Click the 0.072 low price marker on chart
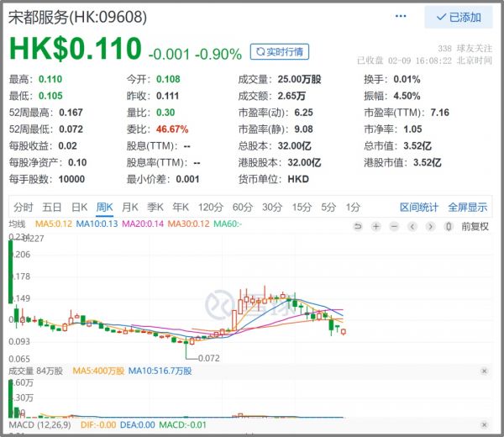This screenshot has height=437, width=504. [x=208, y=358]
